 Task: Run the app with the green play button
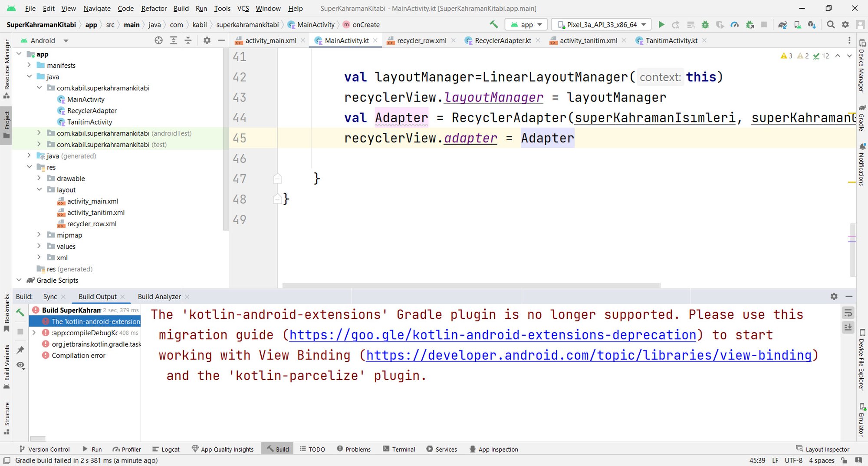(661, 25)
